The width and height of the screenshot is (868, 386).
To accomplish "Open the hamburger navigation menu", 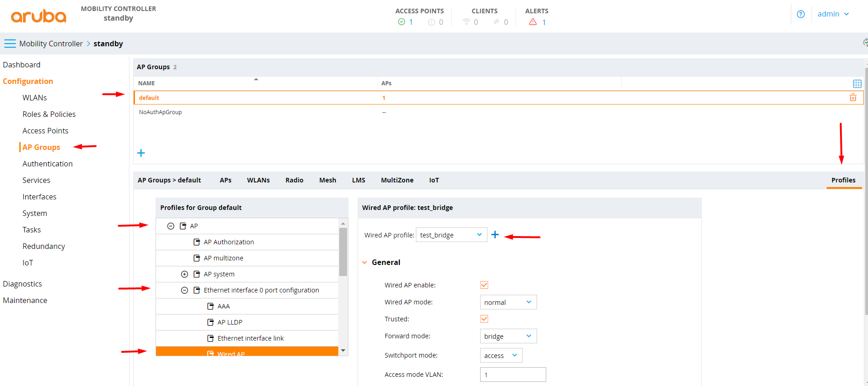I will pyautogui.click(x=10, y=44).
